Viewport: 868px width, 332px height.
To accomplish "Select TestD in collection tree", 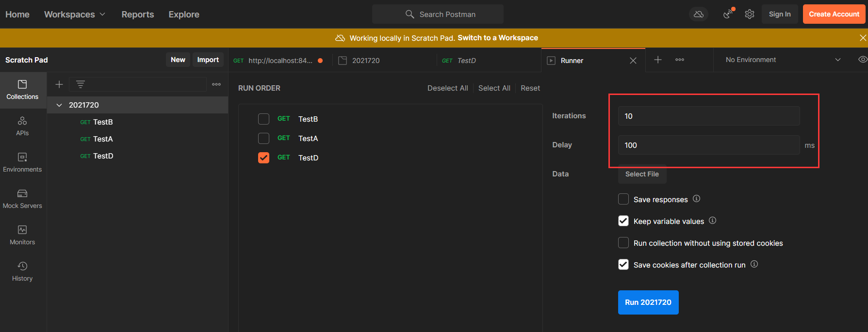I will pyautogui.click(x=137, y=156).
